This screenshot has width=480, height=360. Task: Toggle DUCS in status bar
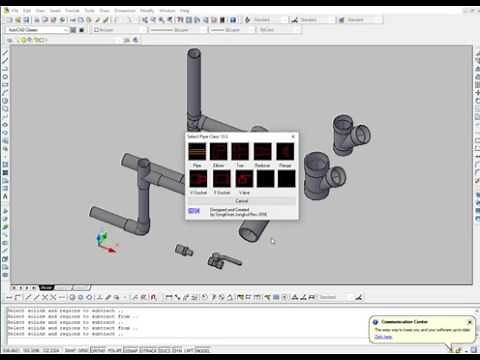point(164,350)
